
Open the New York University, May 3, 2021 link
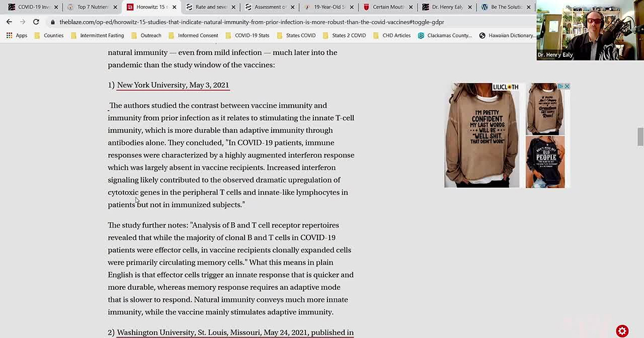click(173, 85)
